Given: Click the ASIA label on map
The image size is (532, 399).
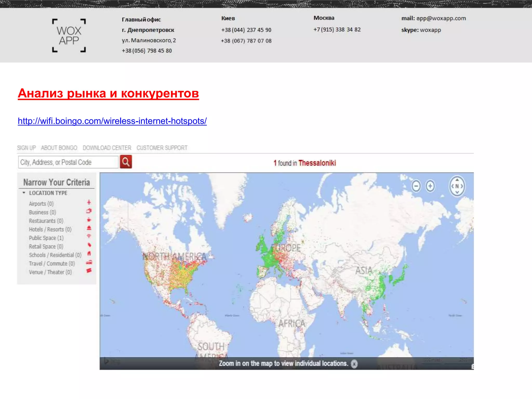Looking at the screenshot, I should [364, 270].
